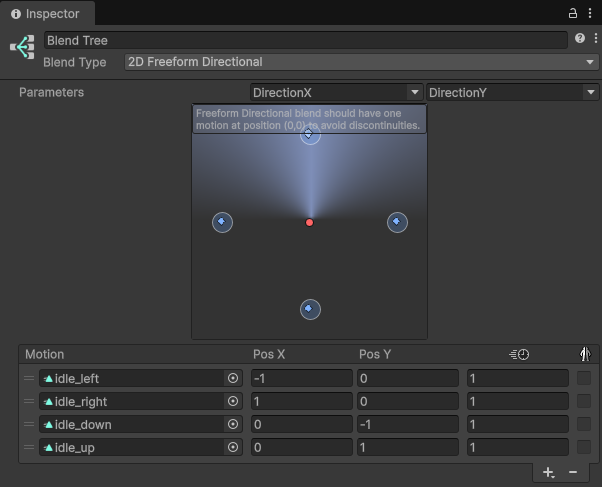Open the DirectionY parameter dropdown
Screen dimensions: 602x487
(x=512, y=93)
